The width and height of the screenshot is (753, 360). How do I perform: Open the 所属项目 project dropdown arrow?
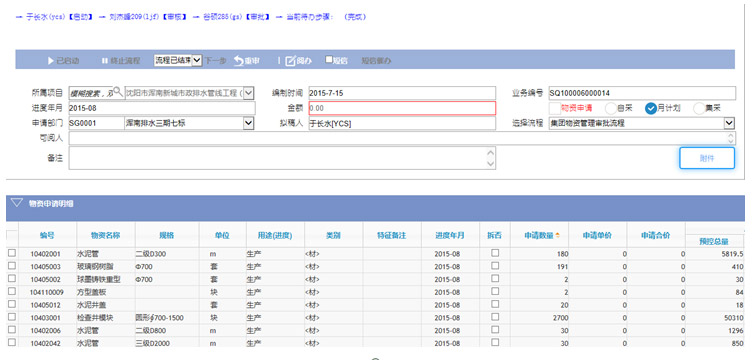(x=249, y=93)
